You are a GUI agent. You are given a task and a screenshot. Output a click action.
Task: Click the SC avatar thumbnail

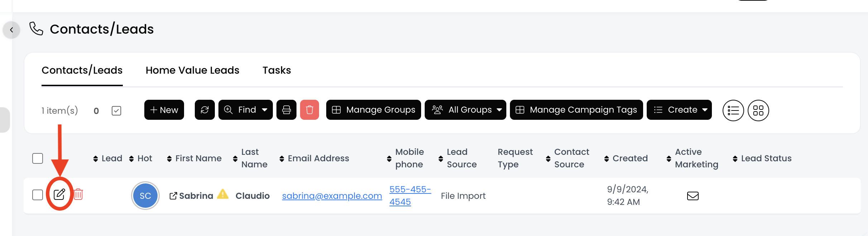tap(145, 196)
